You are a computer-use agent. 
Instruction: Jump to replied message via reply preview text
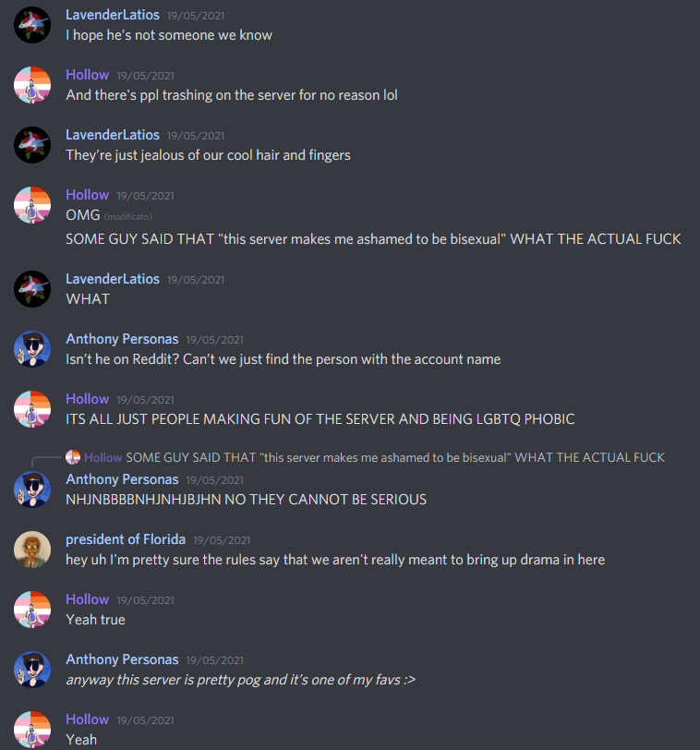coord(395,458)
